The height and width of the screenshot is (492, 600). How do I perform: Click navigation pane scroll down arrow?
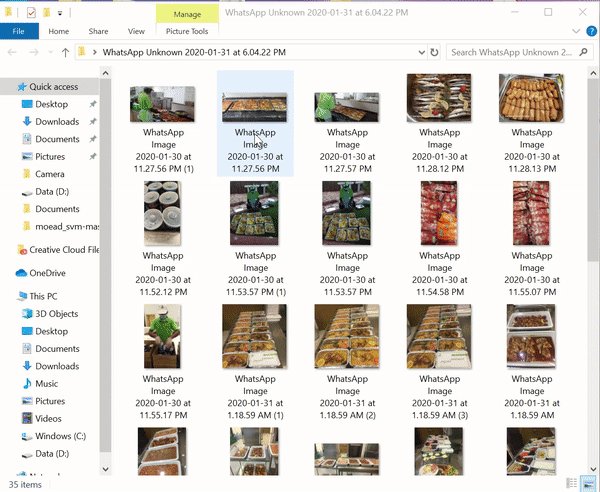pyautogui.click(x=106, y=469)
